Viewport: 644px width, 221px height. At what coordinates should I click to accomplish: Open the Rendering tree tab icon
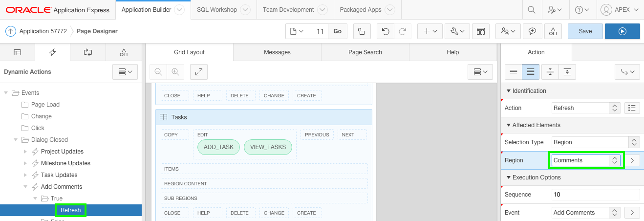click(17, 52)
